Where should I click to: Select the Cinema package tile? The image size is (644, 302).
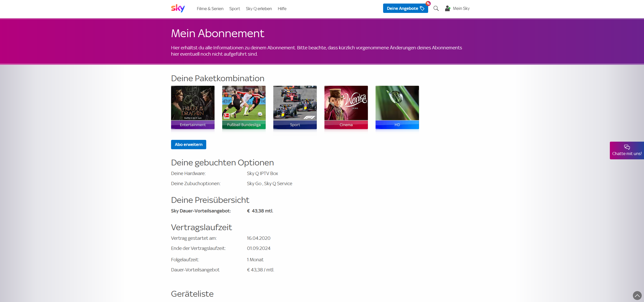(x=346, y=107)
